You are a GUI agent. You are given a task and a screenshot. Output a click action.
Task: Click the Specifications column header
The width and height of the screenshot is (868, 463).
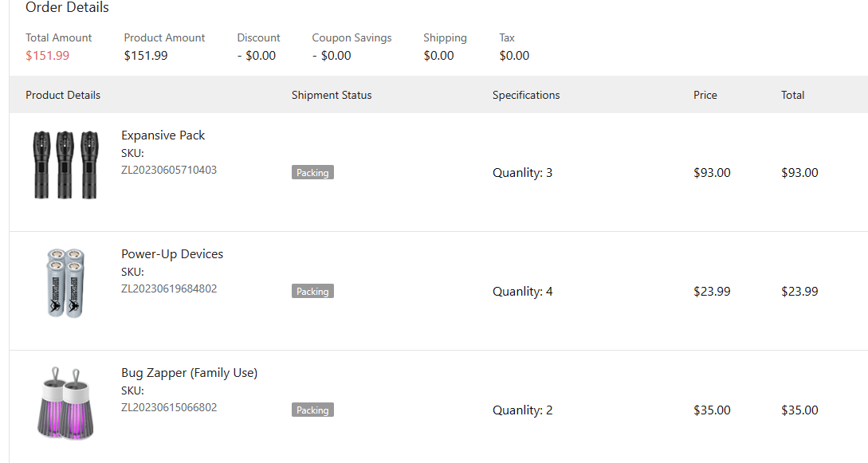[526, 95]
